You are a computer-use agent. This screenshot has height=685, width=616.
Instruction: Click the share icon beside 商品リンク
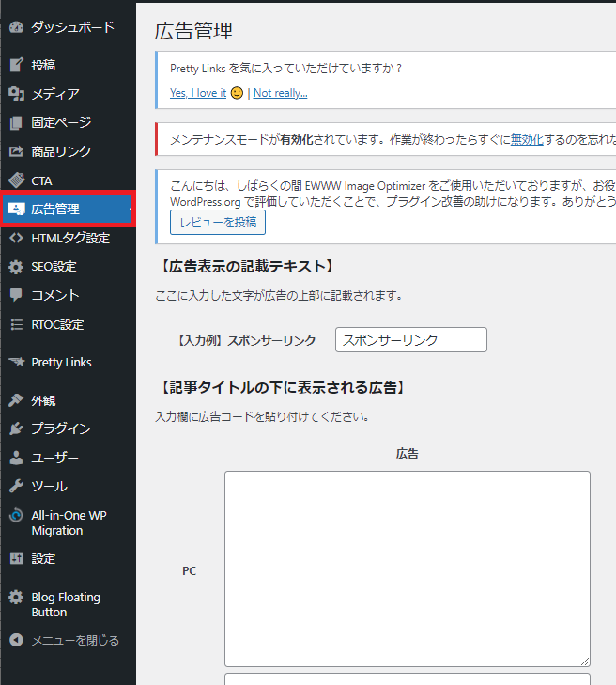[16, 151]
